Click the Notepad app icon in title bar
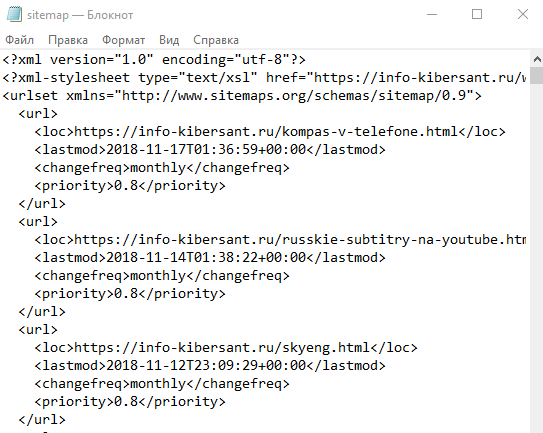 (x=14, y=15)
